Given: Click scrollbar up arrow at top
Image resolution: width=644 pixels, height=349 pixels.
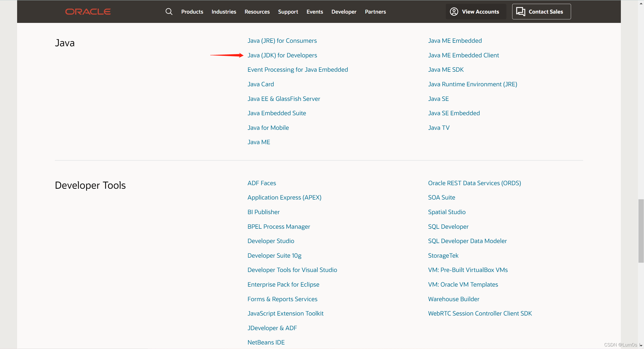Looking at the screenshot, I should click(x=641, y=3).
